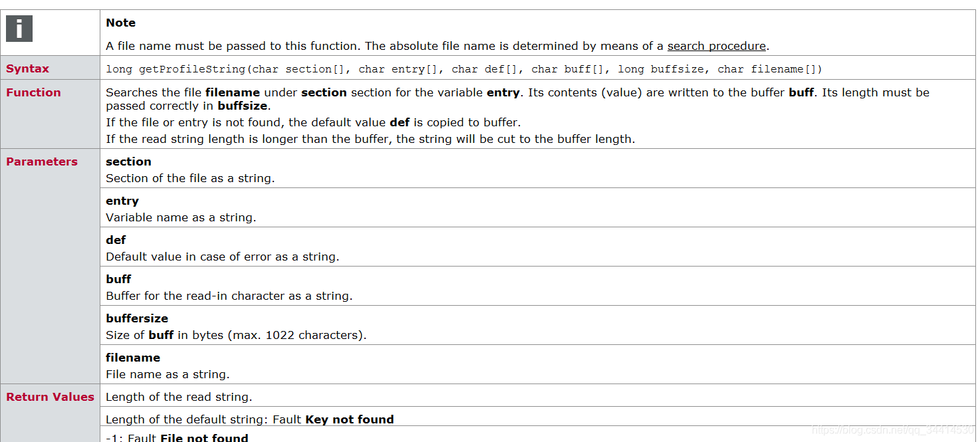Select the bold section parameter name
This screenshot has width=980, height=442.
coord(128,162)
